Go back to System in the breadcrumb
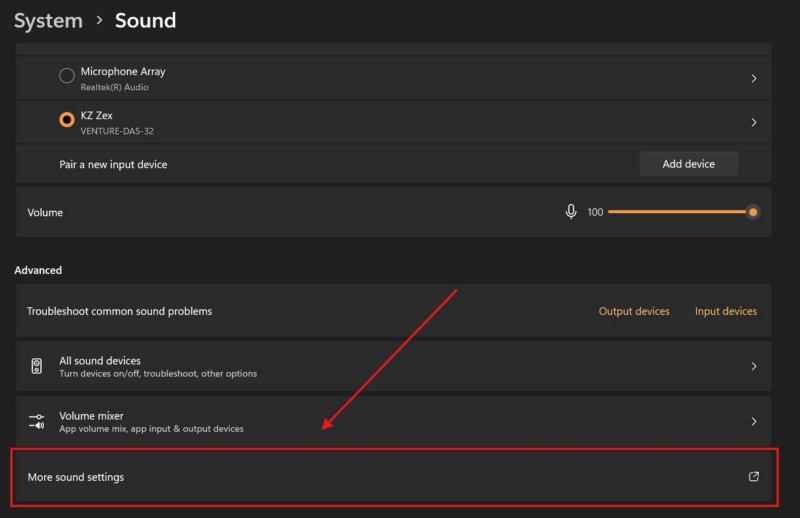Viewport: 800px width, 518px height. click(x=48, y=21)
